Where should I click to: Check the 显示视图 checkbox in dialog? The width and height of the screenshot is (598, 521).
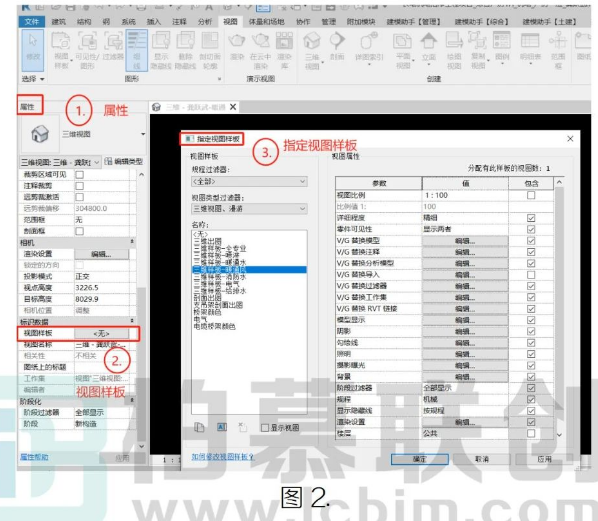click(265, 428)
